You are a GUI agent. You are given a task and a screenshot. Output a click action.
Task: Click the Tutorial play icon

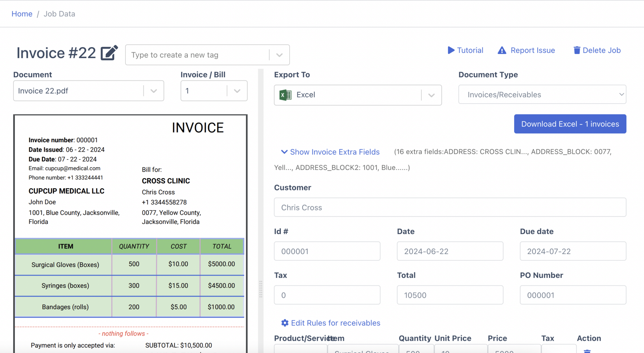pos(452,50)
